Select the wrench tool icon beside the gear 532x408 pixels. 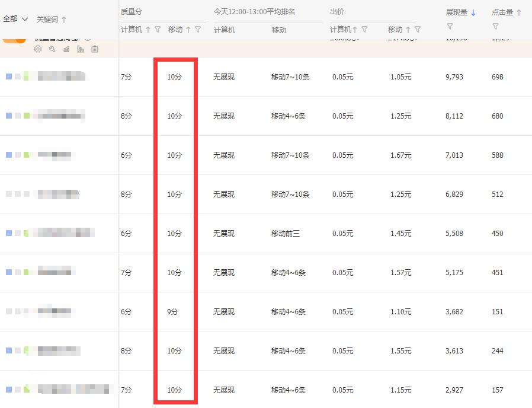[x=52, y=49]
